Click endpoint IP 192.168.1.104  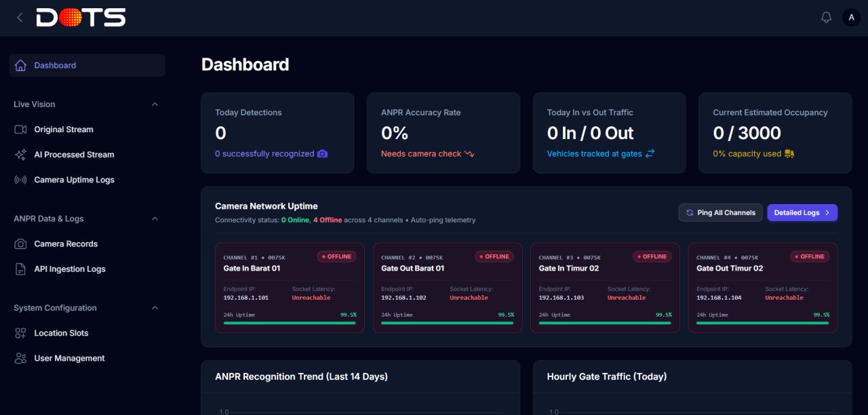[719, 298]
